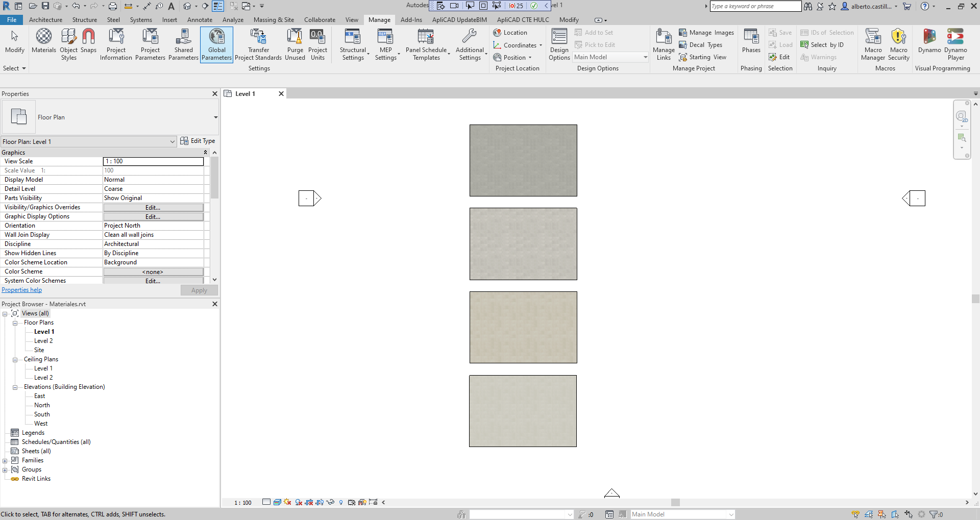980x520 pixels.
Task: Open the Properties help link
Action: tap(21, 290)
